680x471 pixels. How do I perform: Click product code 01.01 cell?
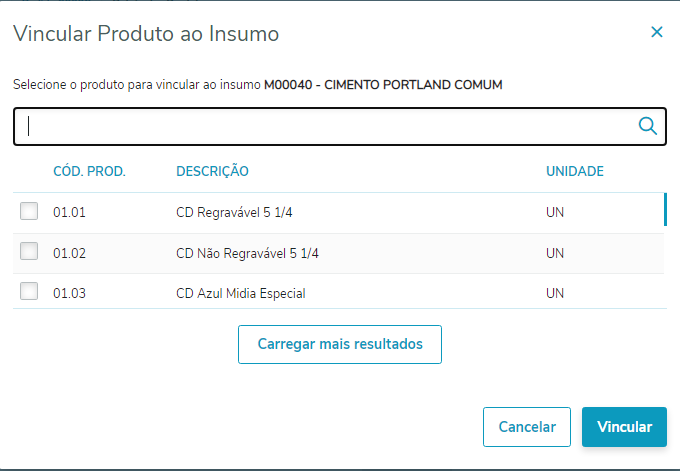pyautogui.click(x=70, y=212)
